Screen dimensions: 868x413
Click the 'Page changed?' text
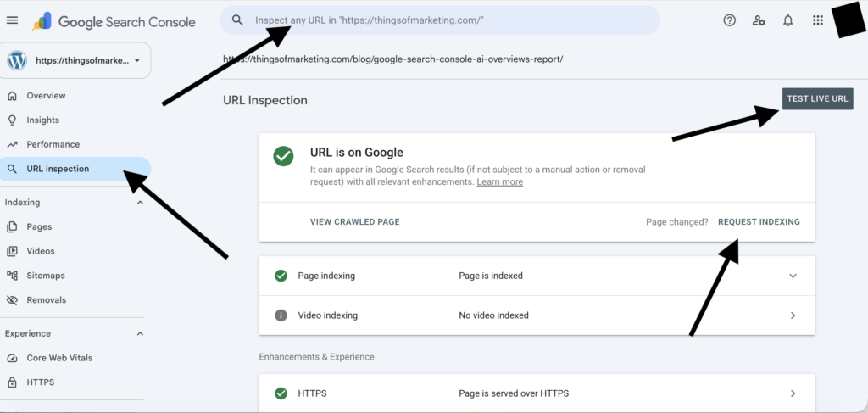tap(677, 222)
